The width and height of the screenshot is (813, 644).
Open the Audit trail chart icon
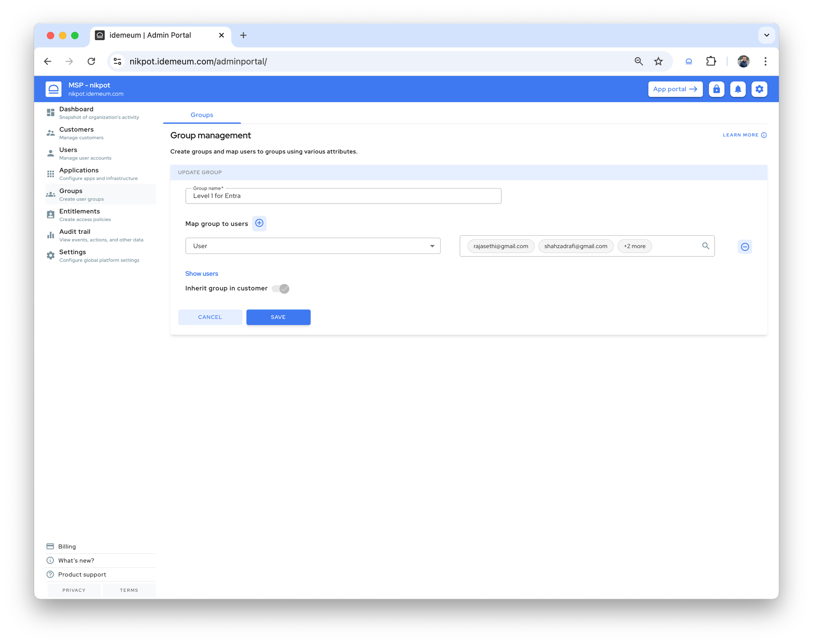coord(50,235)
